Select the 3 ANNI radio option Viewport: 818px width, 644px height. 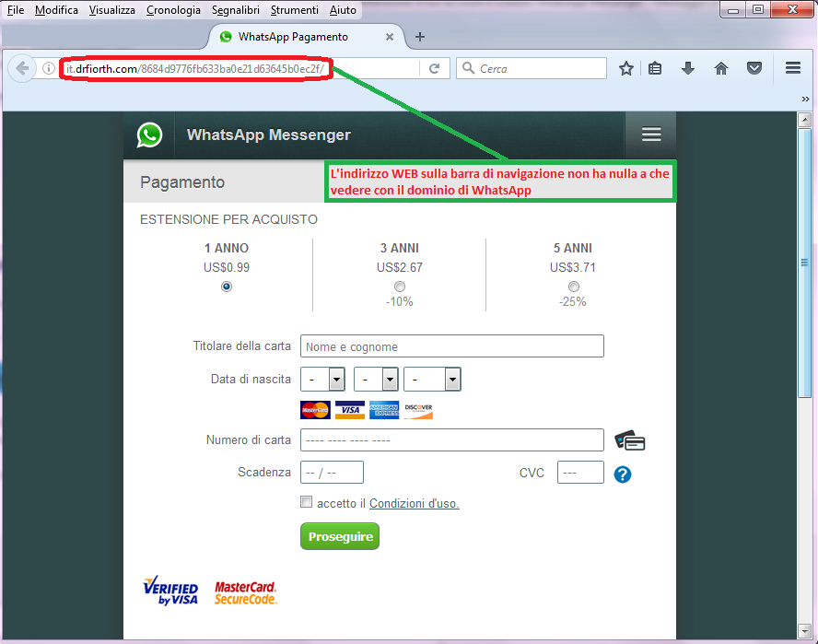pyautogui.click(x=400, y=287)
